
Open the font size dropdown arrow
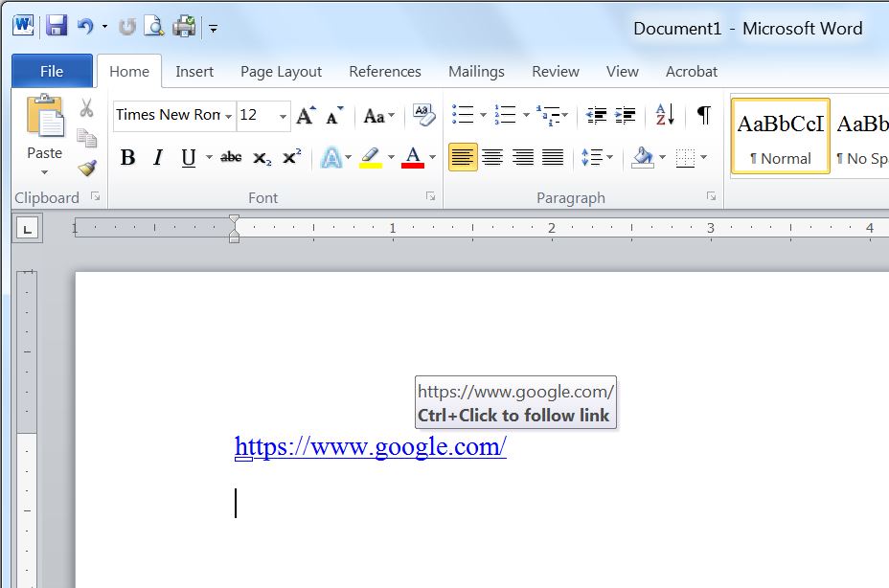tap(283, 116)
